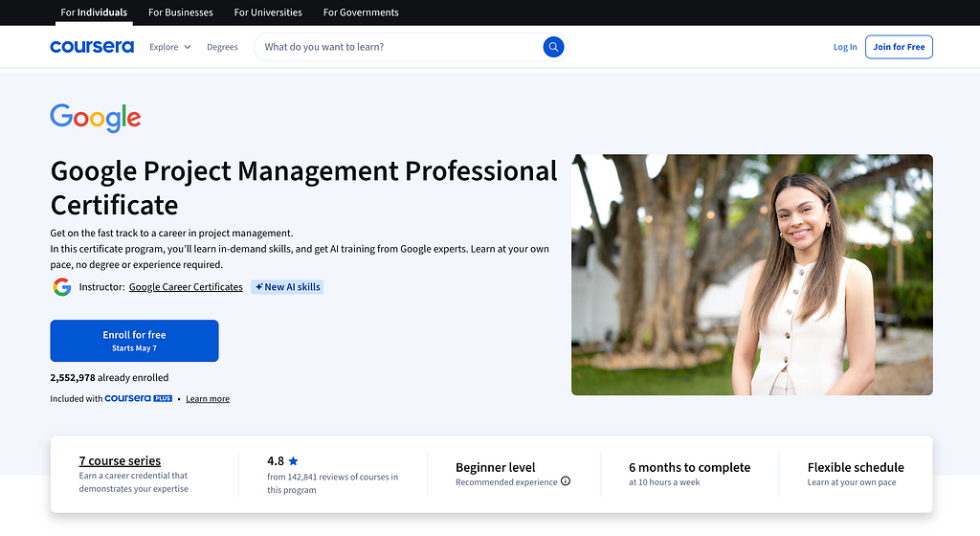Click the 2,552,978 already enrolled text
Viewport: 980px width, 536px height.
tap(109, 377)
